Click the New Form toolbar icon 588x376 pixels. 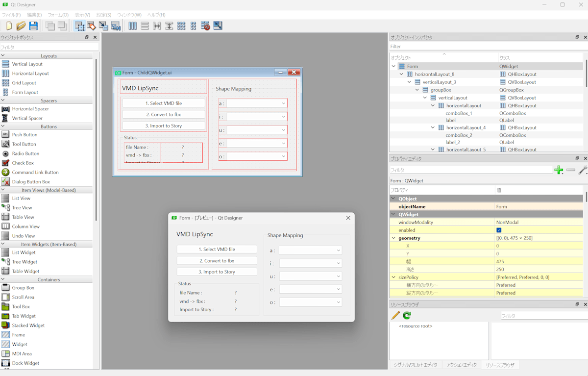pos(9,26)
